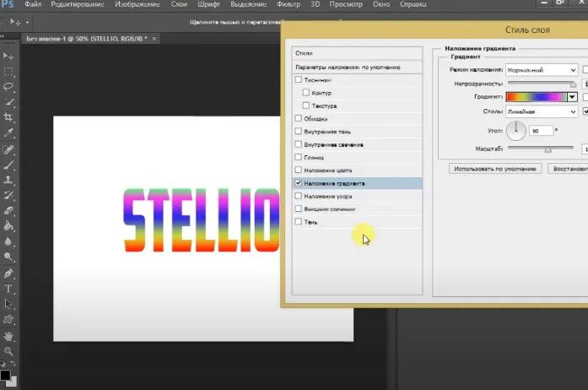Enable the Внутреннее свечение checkbox
588x390 pixels.
[x=298, y=144]
